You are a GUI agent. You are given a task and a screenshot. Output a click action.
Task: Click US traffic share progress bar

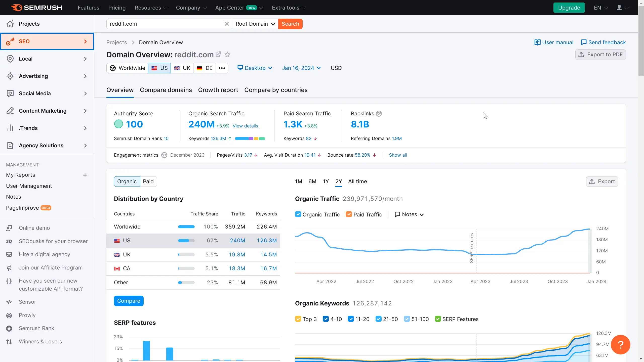click(186, 241)
